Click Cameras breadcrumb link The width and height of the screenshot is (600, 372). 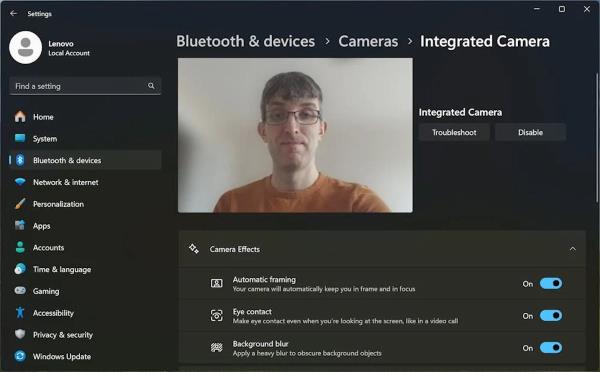point(368,41)
